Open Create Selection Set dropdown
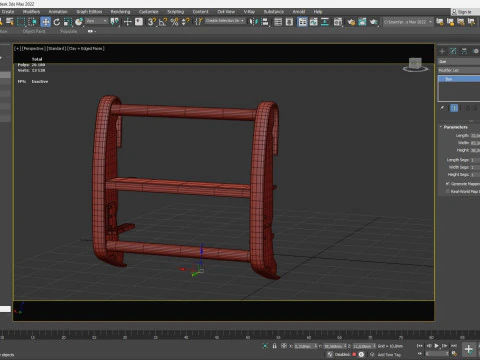This screenshot has height=360, width=480. 225,21
